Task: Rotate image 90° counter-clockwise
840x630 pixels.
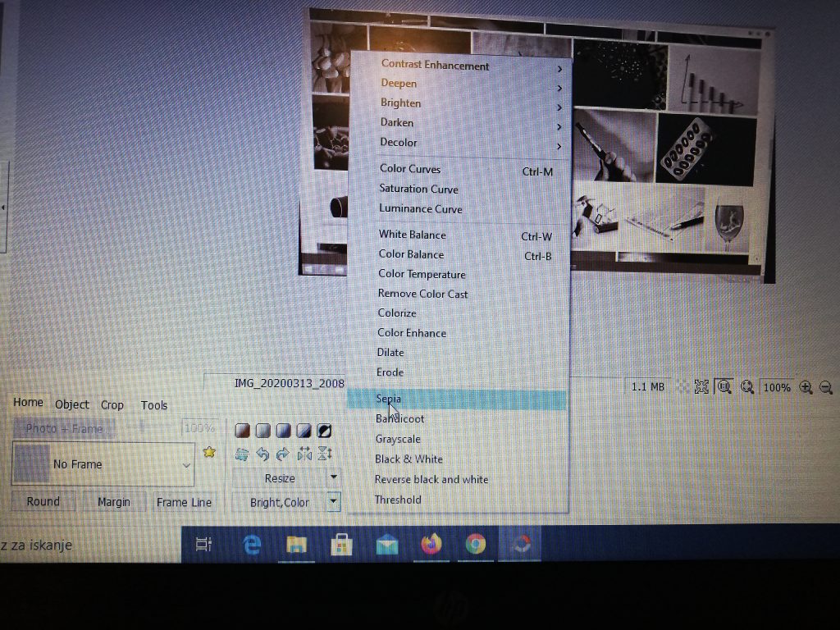Action: 262,454
